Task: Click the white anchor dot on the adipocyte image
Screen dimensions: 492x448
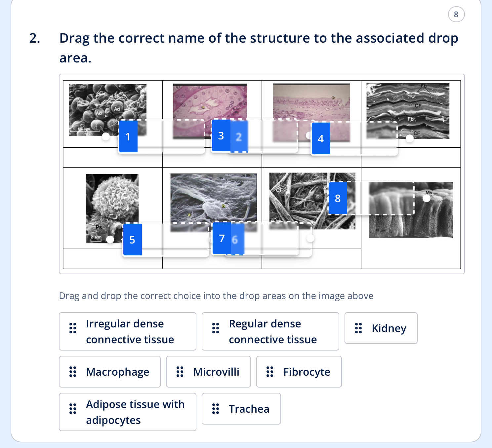Action: (x=106, y=136)
